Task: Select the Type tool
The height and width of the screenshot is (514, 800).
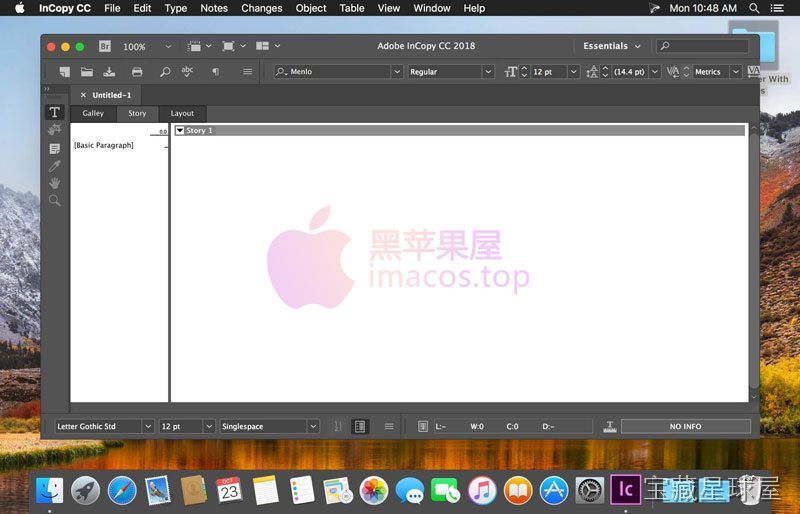Action: click(55, 112)
